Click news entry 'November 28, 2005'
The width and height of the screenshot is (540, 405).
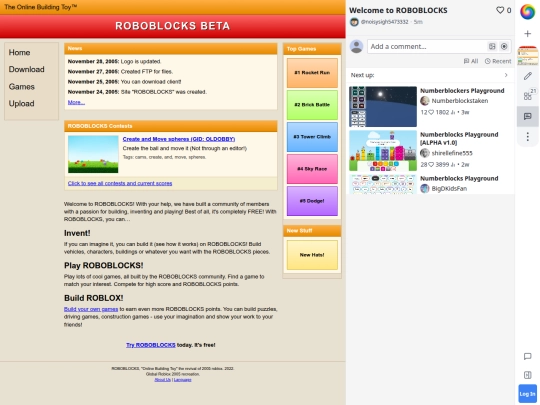click(114, 62)
